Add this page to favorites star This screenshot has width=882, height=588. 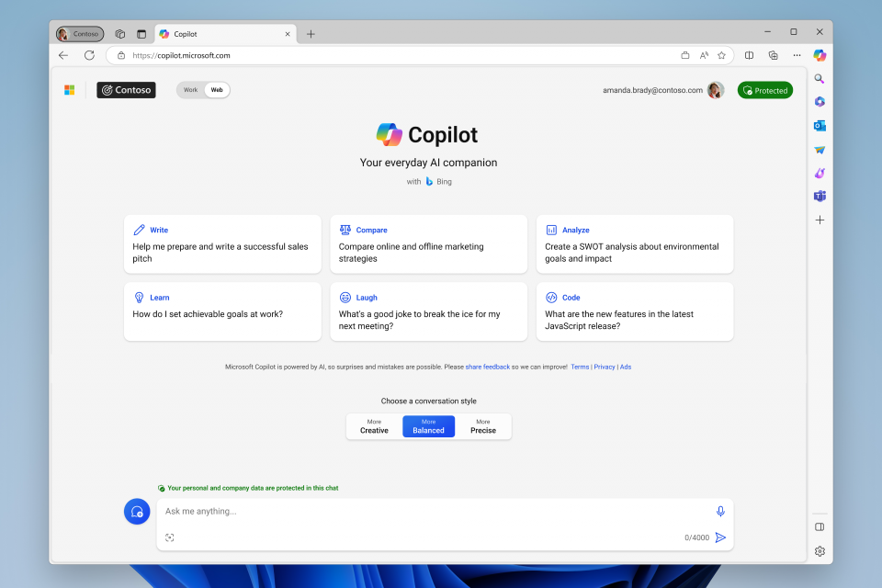pos(721,55)
